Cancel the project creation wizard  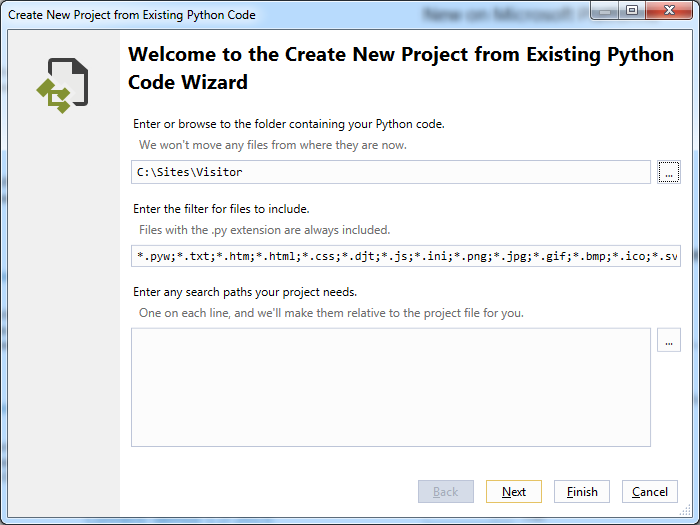point(650,492)
